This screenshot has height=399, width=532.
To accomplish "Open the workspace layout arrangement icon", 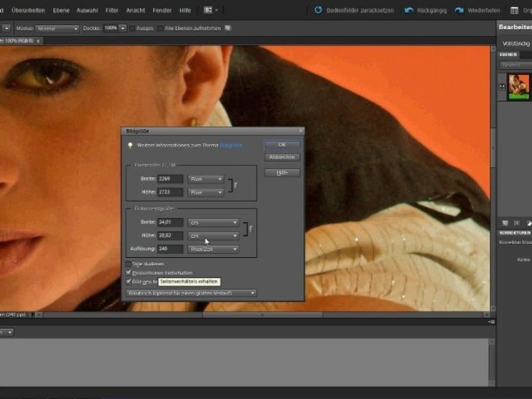I will point(211,10).
